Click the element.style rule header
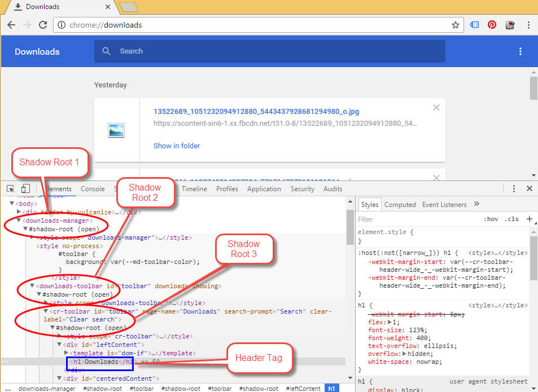Image resolution: width=538 pixels, height=392 pixels. click(386, 232)
